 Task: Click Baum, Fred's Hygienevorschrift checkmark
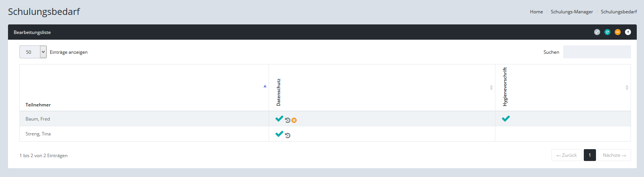(x=506, y=119)
